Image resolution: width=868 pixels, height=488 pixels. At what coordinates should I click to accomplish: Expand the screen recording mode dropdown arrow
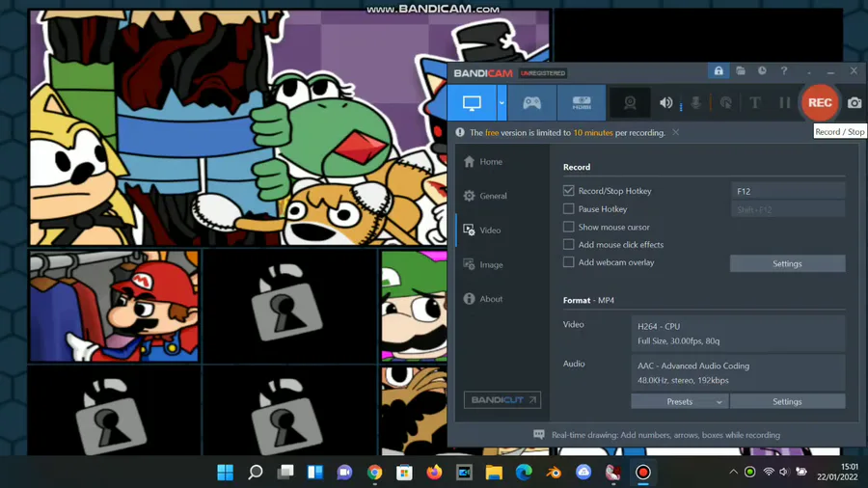502,103
